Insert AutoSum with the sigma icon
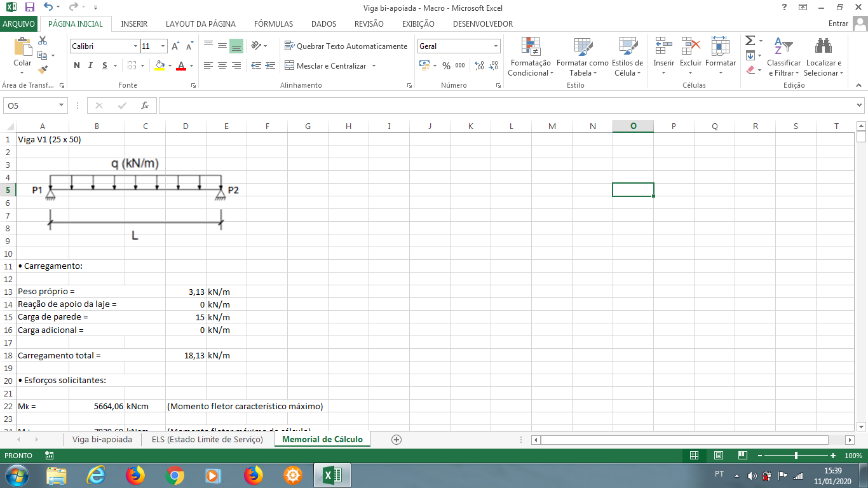This screenshot has height=488, width=868. [x=750, y=41]
